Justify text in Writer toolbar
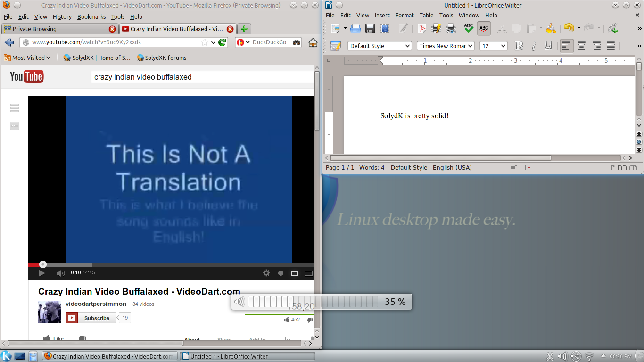 (611, 46)
